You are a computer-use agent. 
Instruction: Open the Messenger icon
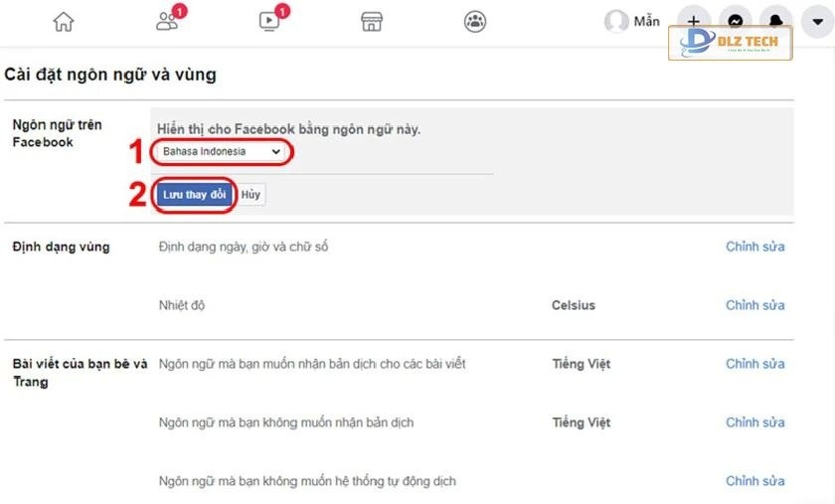pyautogui.click(x=736, y=21)
